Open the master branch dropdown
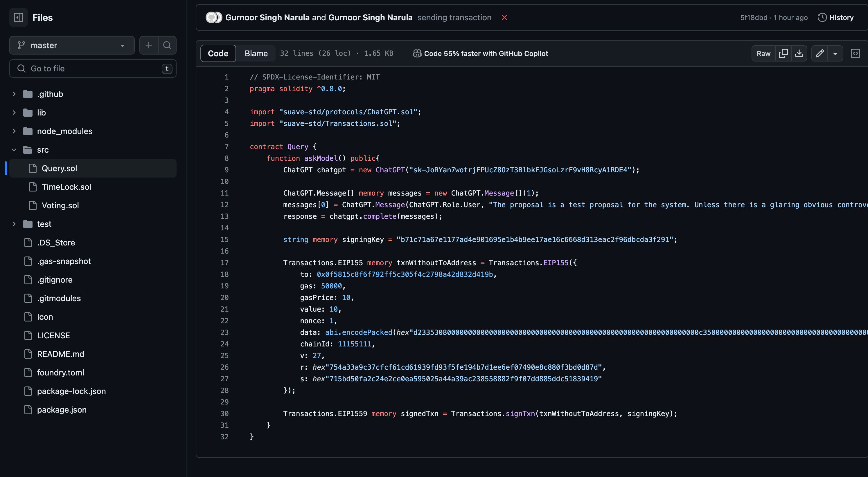Image resolution: width=868 pixels, height=477 pixels. click(x=72, y=45)
